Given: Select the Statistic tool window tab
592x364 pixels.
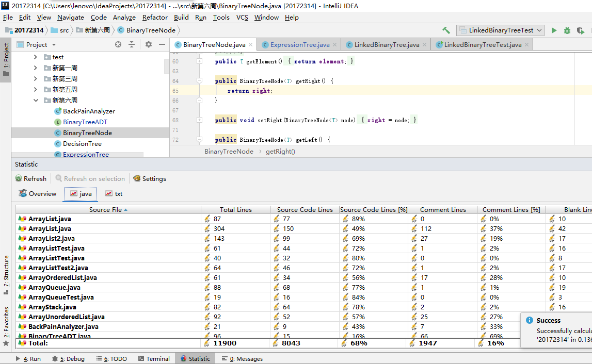Looking at the screenshot, I should pos(195,359).
